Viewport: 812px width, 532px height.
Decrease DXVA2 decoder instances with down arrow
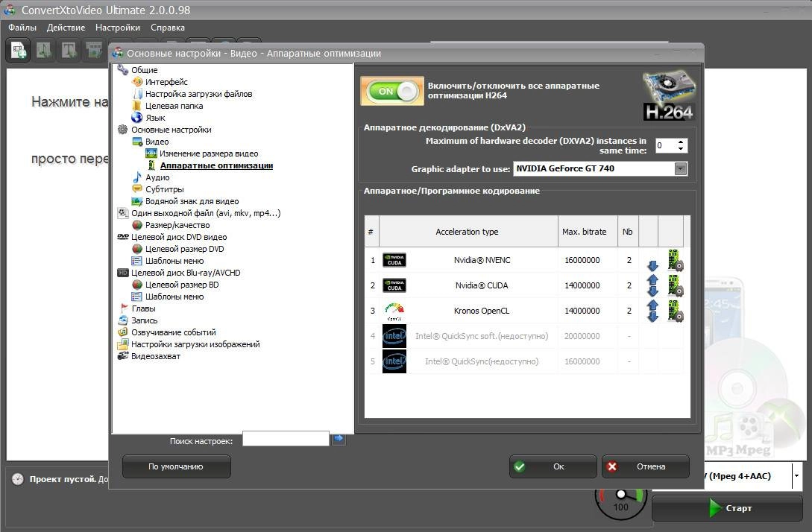[681, 149]
